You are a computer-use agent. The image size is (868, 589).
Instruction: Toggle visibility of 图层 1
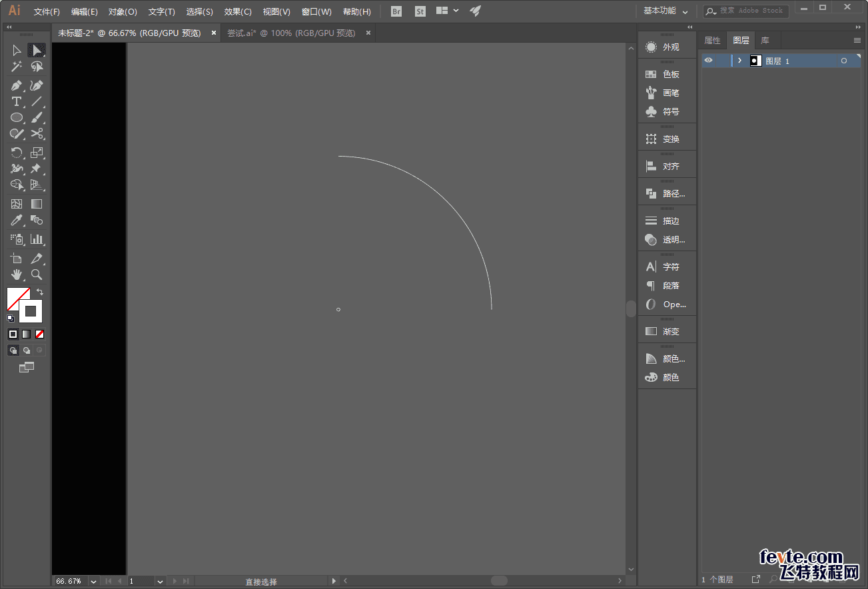click(x=708, y=61)
